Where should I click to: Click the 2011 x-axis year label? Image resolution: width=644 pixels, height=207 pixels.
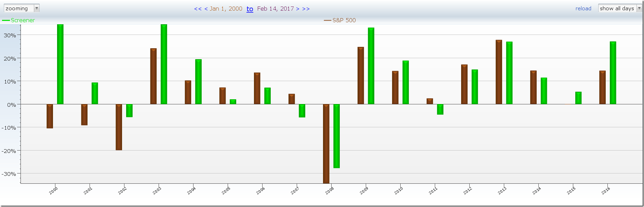tap(433, 191)
